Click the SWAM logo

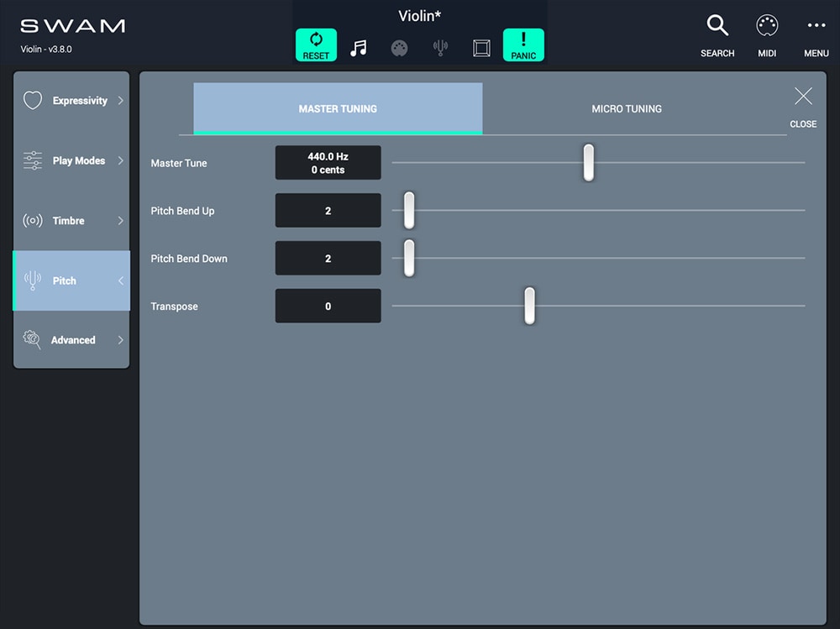pos(73,26)
